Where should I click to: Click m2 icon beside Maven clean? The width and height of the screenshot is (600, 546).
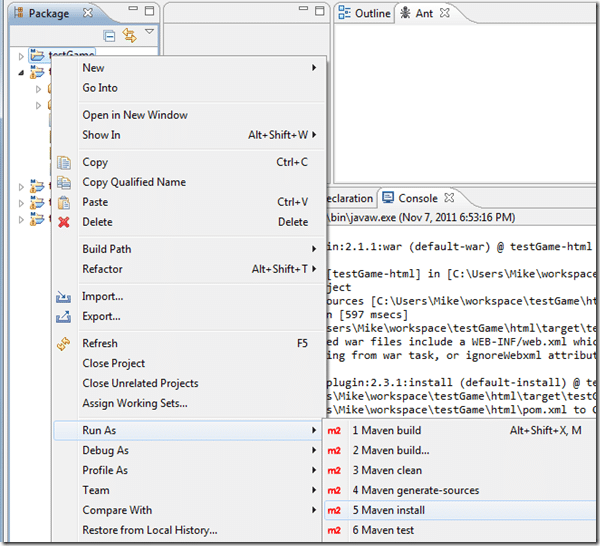(334, 470)
